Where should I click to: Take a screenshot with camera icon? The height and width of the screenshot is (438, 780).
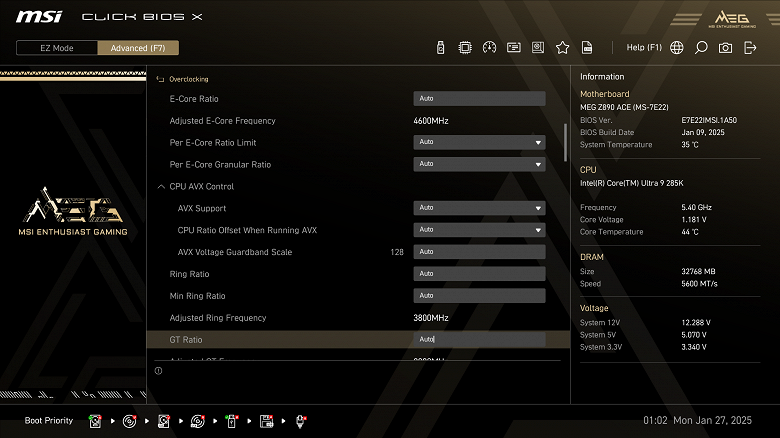point(725,48)
